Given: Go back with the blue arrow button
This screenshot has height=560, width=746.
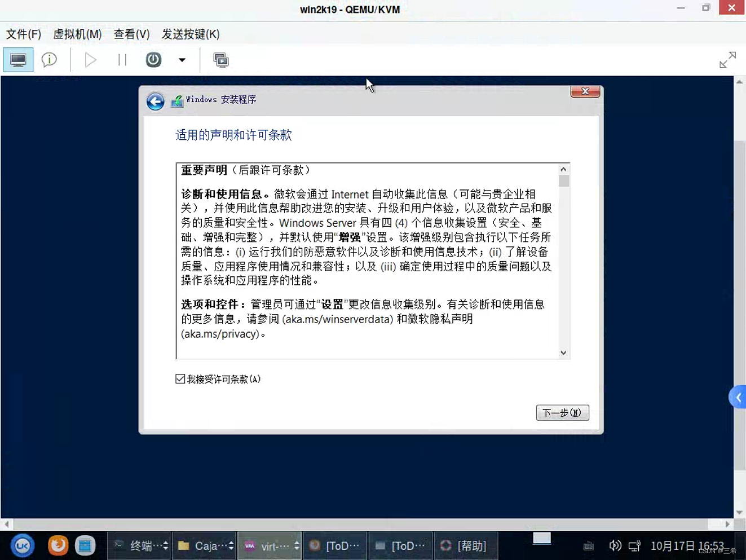Looking at the screenshot, I should click(156, 102).
